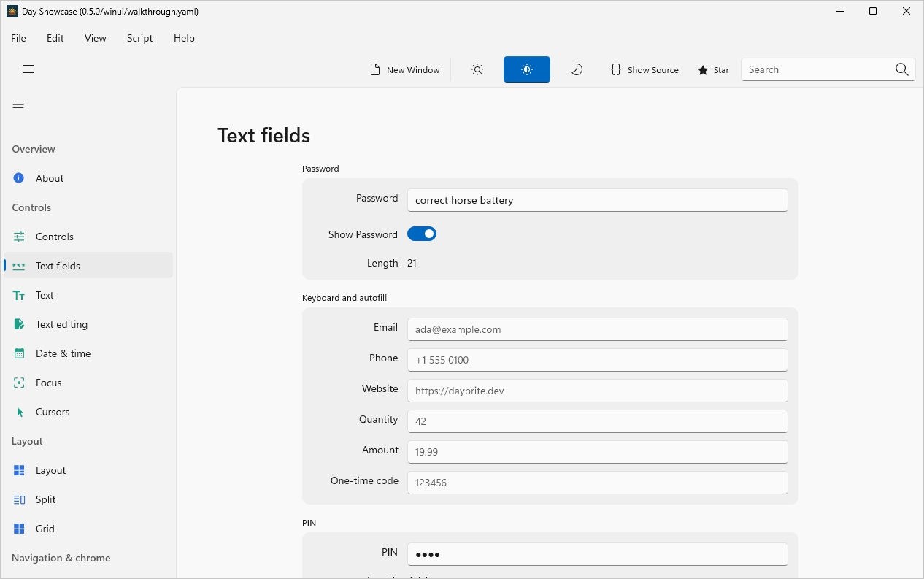
Task: Click into the Website field
Action: tap(597, 391)
